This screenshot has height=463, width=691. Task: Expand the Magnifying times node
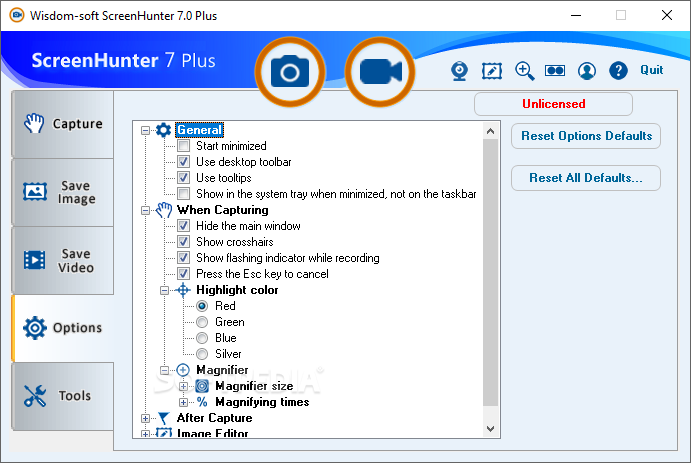pyautogui.click(x=183, y=402)
